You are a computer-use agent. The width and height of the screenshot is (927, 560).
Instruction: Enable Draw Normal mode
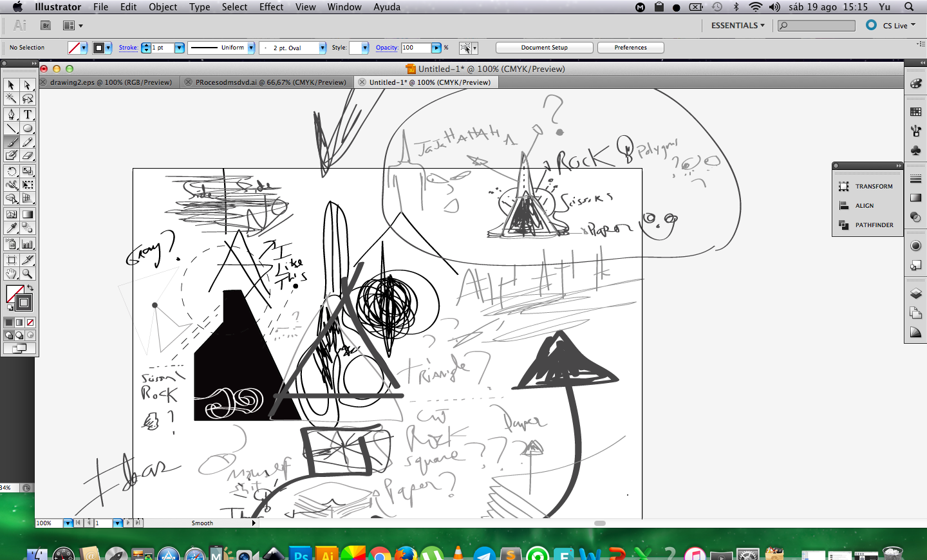(9, 335)
